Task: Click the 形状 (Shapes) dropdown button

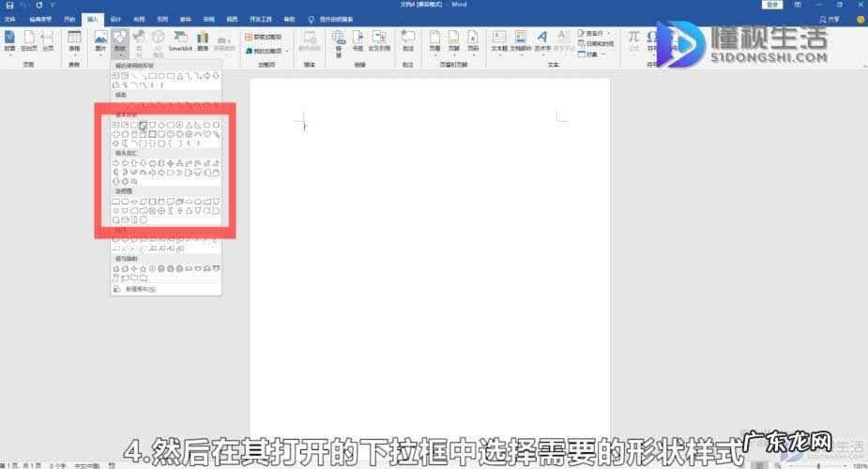Action: (120, 42)
